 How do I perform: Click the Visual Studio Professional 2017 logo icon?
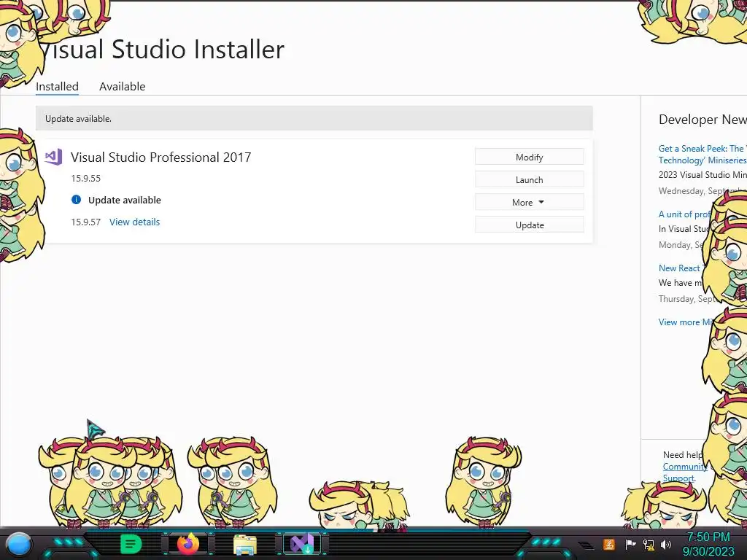click(53, 157)
